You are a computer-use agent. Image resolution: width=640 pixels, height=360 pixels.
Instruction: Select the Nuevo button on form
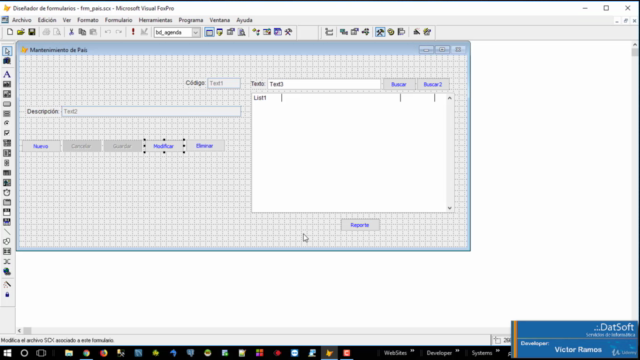point(41,146)
